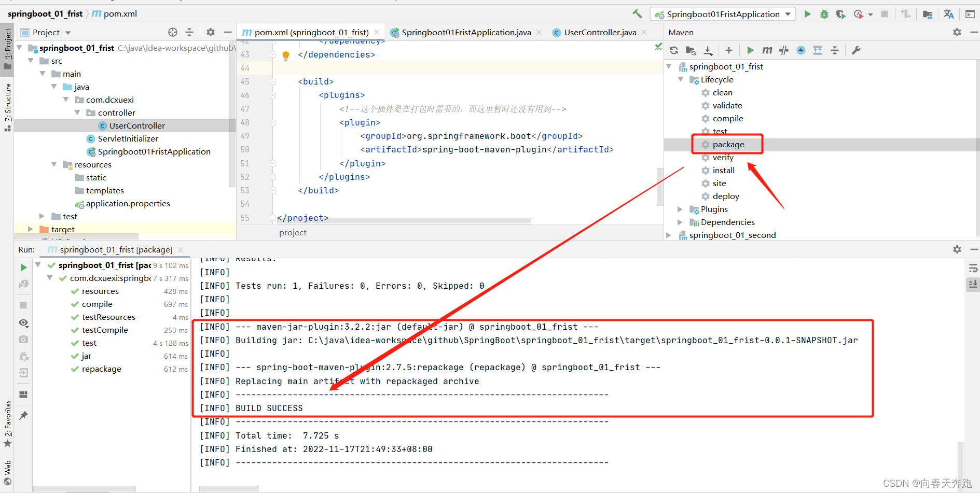The height and width of the screenshot is (493, 980).
Task: Expand the target folder in Project tree
Action: (31, 229)
